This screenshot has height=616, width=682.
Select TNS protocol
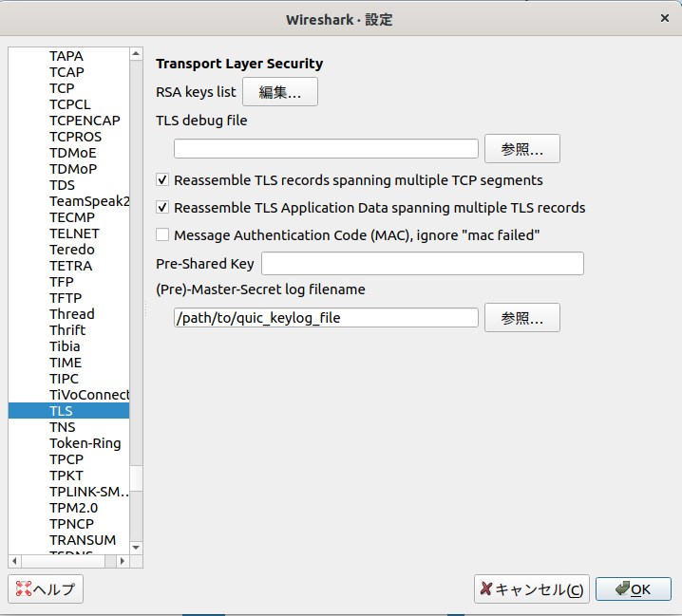63,427
